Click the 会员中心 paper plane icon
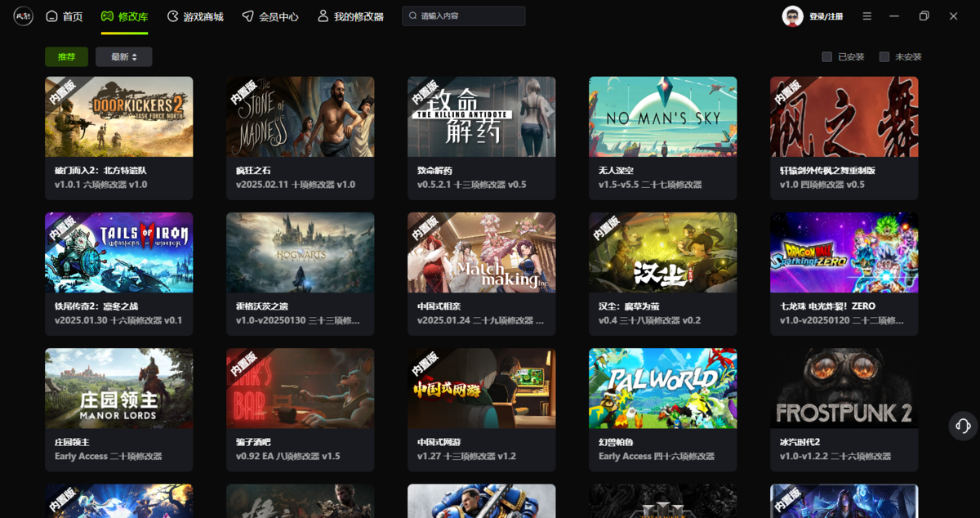The height and width of the screenshot is (518, 980). 247,16
